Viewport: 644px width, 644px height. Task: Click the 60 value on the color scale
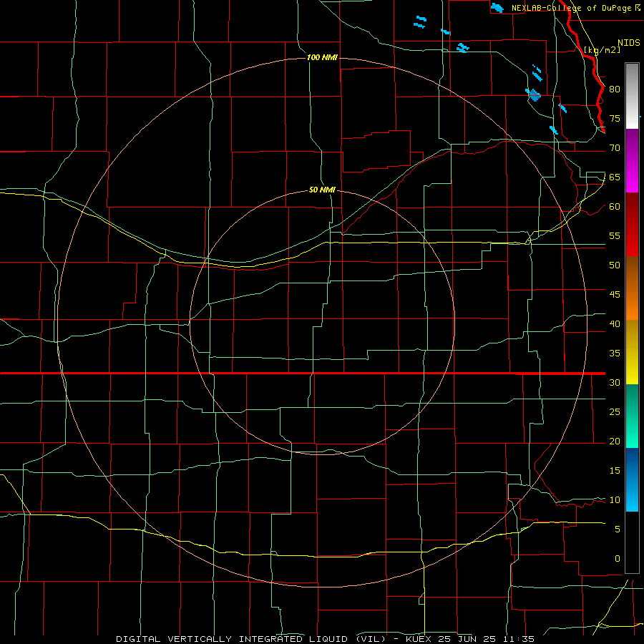pyautogui.click(x=615, y=207)
